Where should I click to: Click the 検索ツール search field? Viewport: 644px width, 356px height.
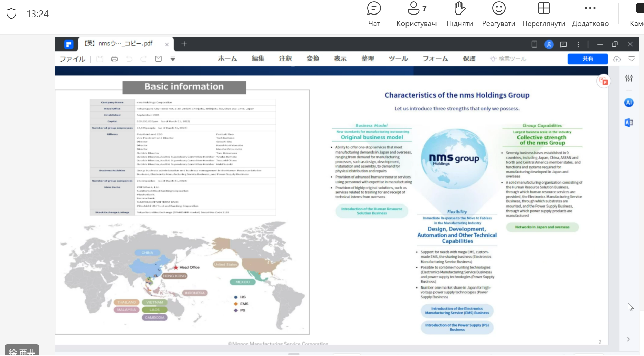pyautogui.click(x=508, y=59)
